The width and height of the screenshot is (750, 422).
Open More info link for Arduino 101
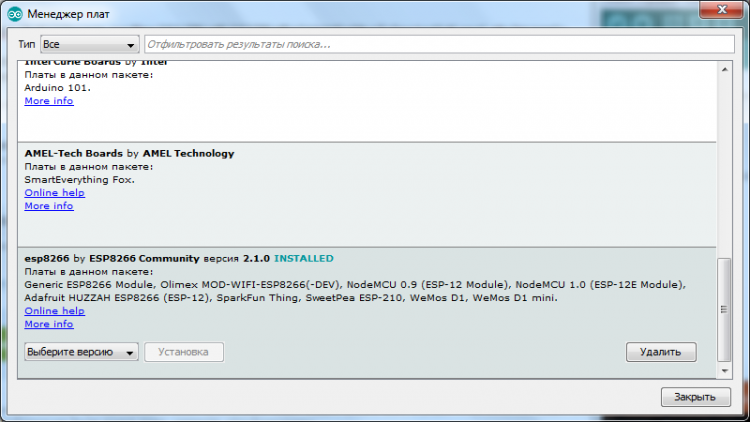[49, 101]
